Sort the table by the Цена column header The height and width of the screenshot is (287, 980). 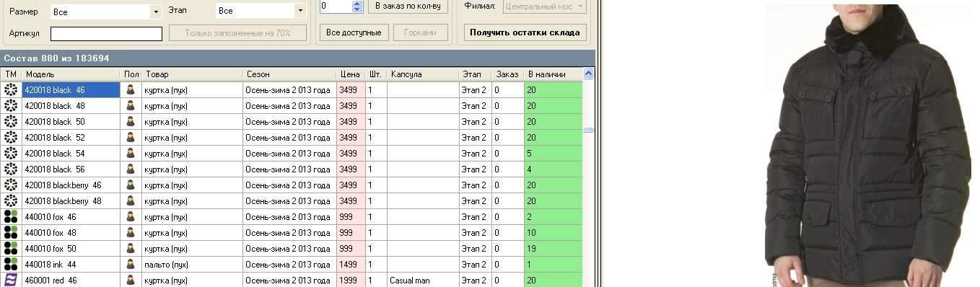(351, 74)
